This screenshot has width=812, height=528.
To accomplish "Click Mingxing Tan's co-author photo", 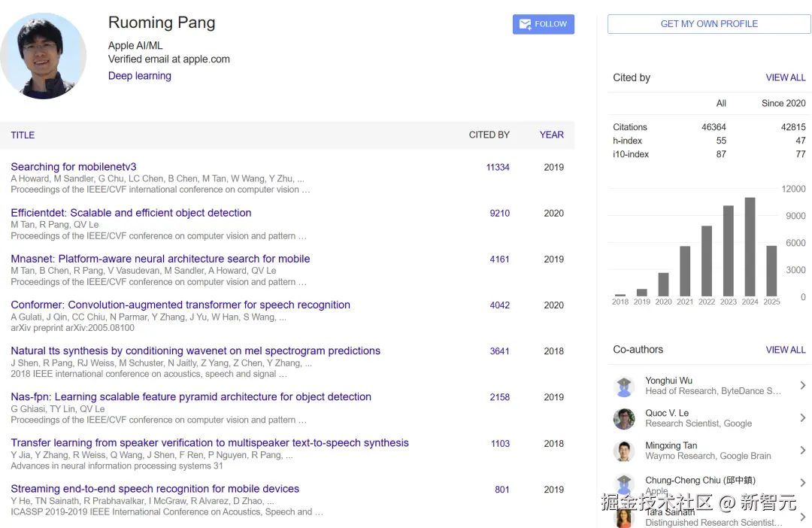I will [624, 451].
